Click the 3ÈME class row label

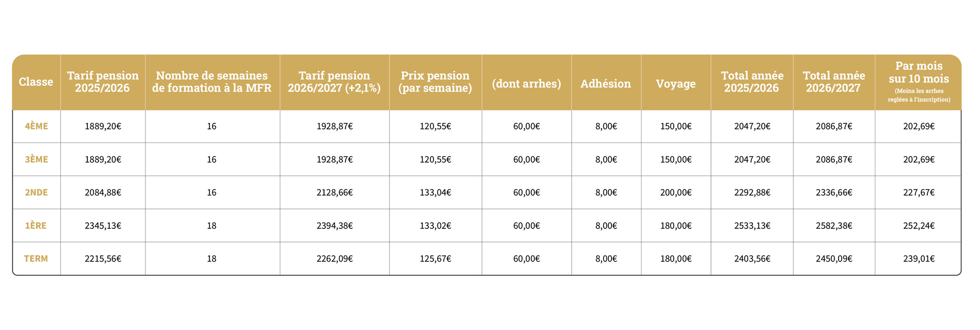36,159
